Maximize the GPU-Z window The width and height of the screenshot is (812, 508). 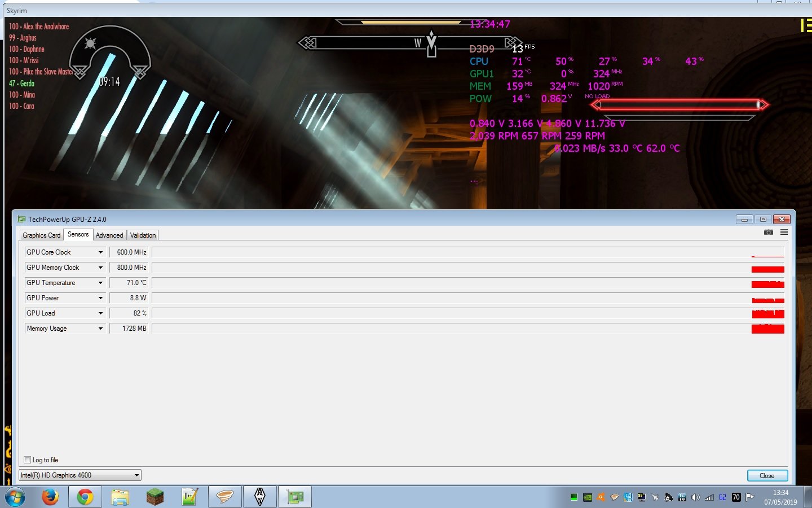click(762, 220)
